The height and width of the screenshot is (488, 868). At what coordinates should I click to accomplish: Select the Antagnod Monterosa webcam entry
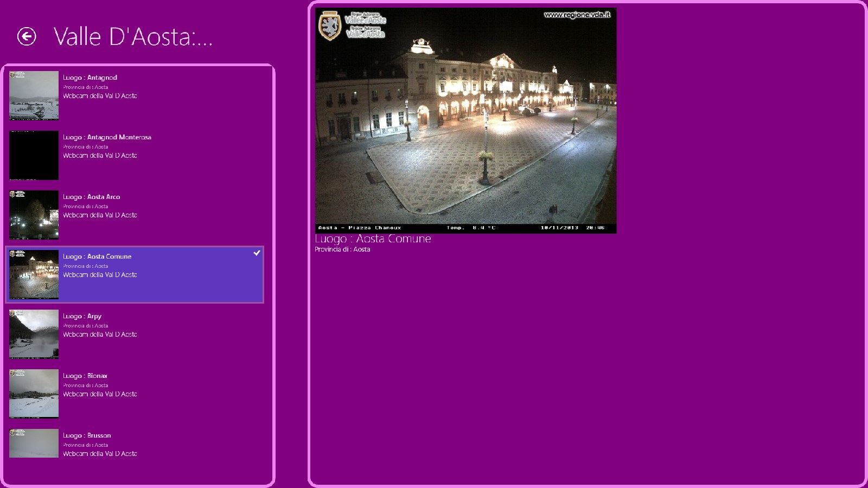coord(136,156)
